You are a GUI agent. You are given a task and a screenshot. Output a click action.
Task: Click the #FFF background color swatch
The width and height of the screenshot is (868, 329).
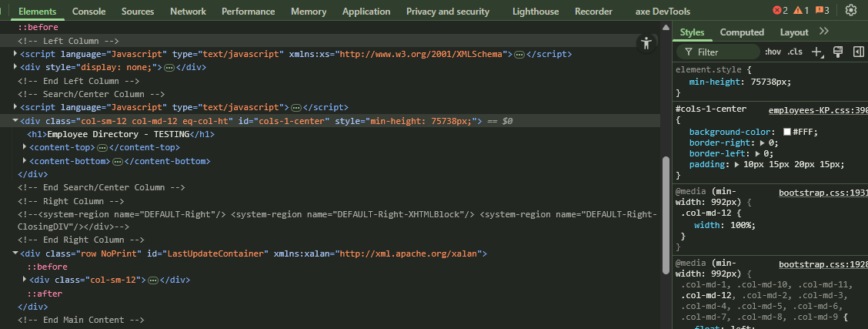click(x=786, y=132)
